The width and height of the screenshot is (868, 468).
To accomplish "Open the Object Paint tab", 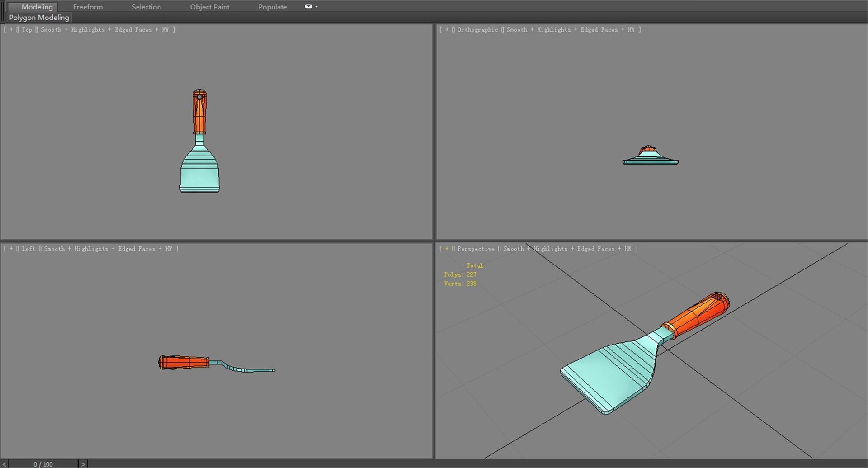I will click(x=210, y=7).
